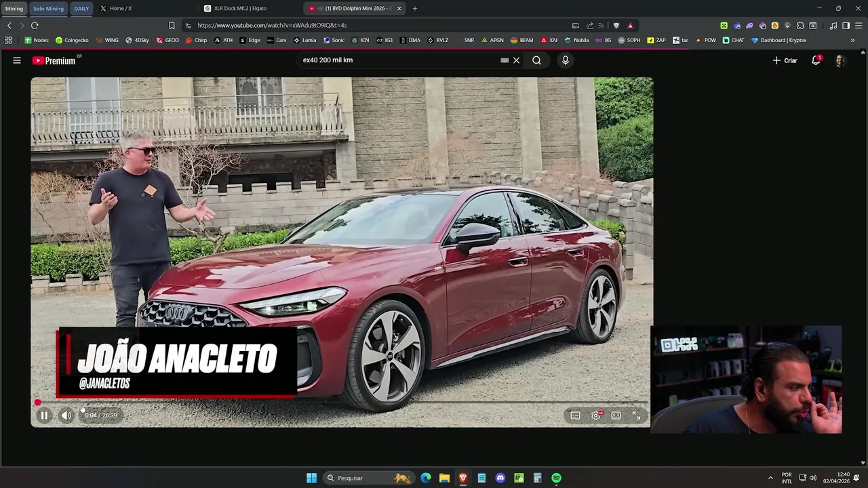Viewport: 868px width, 488px height.
Task: Expand hidden bookmarks chevron
Action: coord(852,40)
